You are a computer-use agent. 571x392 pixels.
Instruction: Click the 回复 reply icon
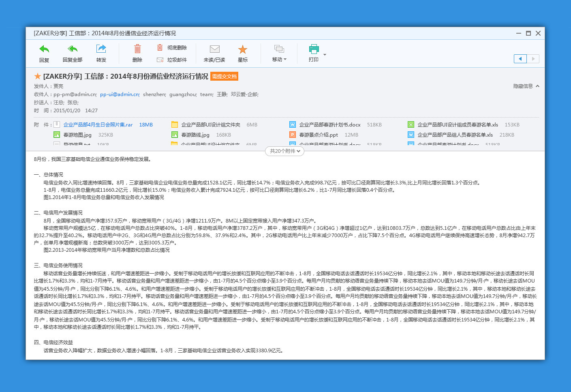coord(44,49)
